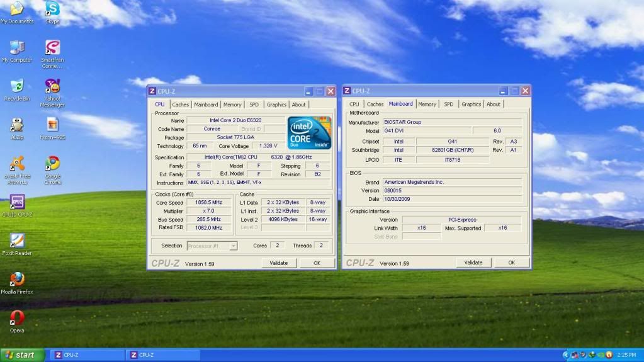Image resolution: width=644 pixels, height=362 pixels.
Task: Click the Rated FSB value 1062.0 MHz
Action: 208,228
